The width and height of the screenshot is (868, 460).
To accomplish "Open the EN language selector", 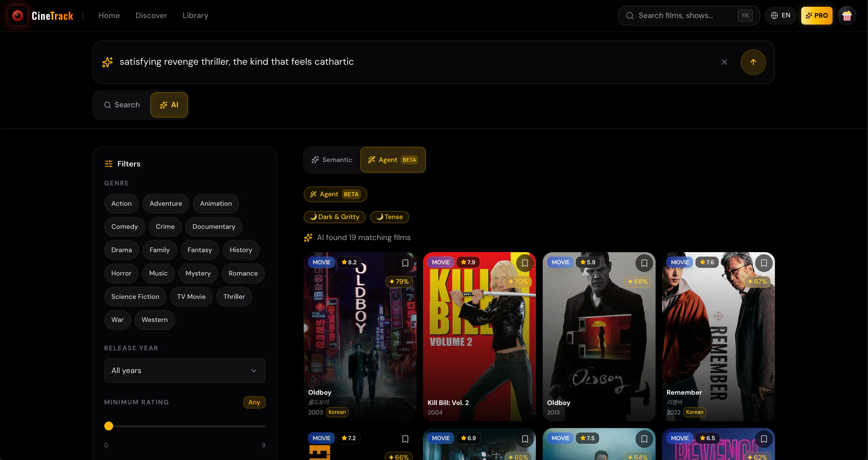I will [x=780, y=15].
